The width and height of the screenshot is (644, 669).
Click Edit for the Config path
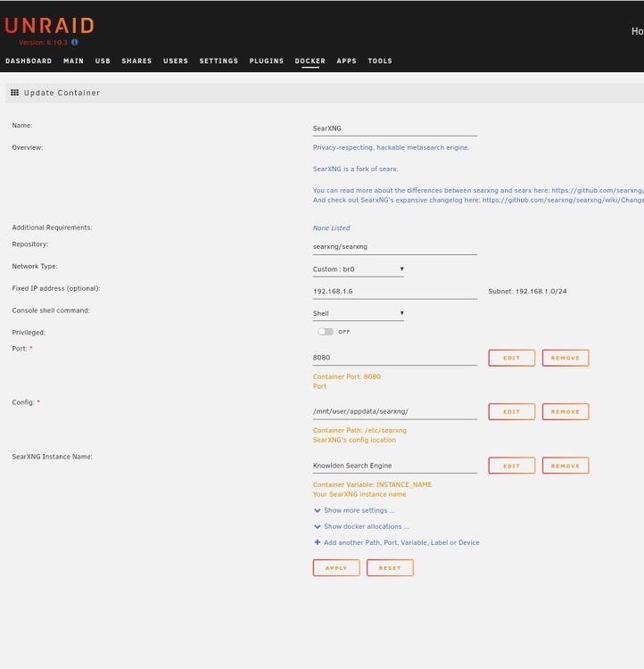click(x=512, y=412)
